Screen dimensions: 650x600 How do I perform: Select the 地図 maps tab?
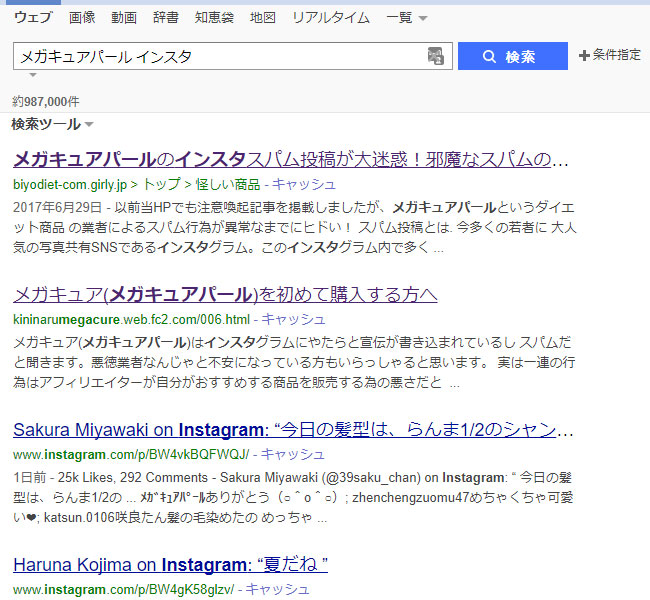click(263, 18)
